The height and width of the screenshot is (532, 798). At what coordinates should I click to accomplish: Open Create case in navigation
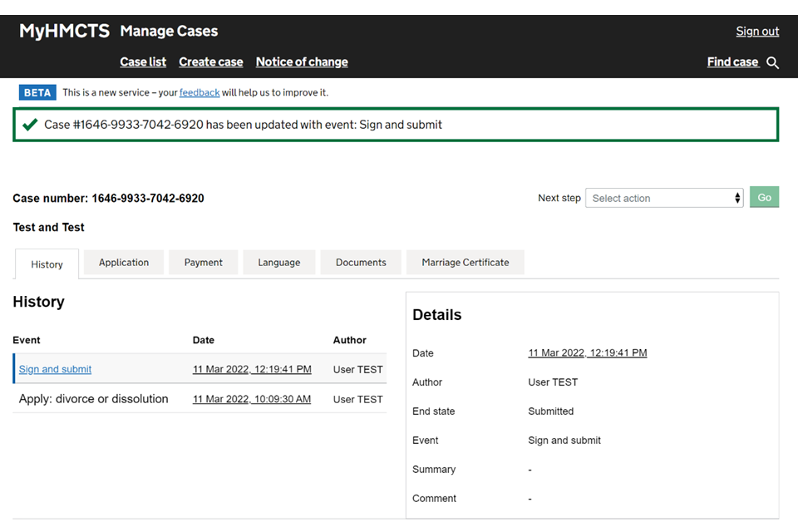pos(211,62)
